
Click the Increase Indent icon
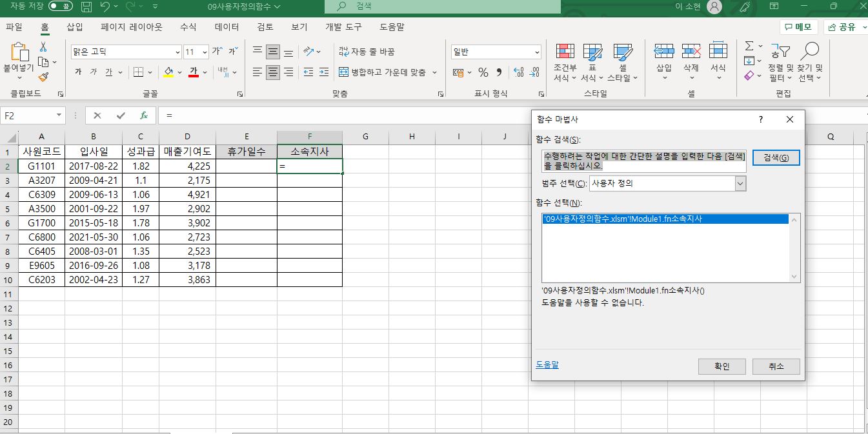click(324, 72)
